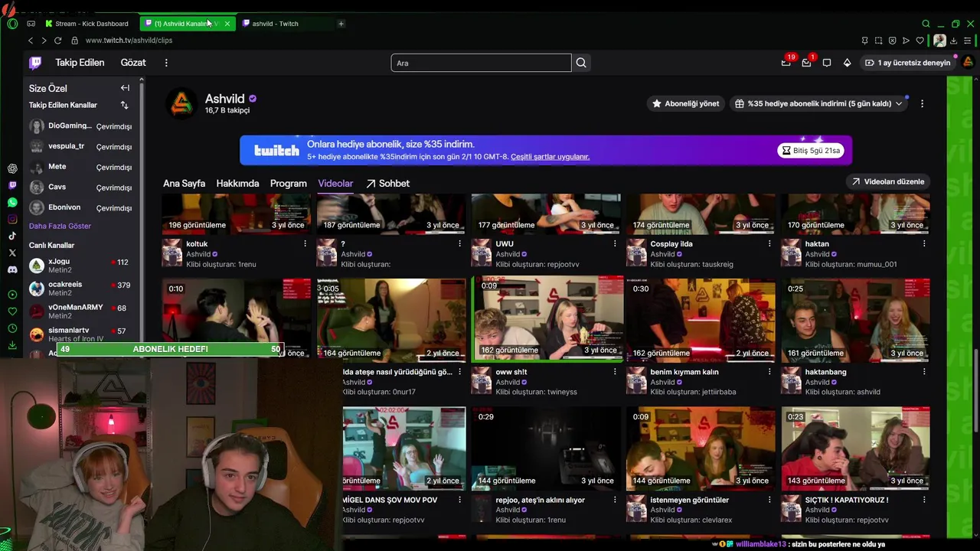This screenshot has width=980, height=551.
Task: Open the oww sh!t clip thumbnail
Action: click(547, 318)
